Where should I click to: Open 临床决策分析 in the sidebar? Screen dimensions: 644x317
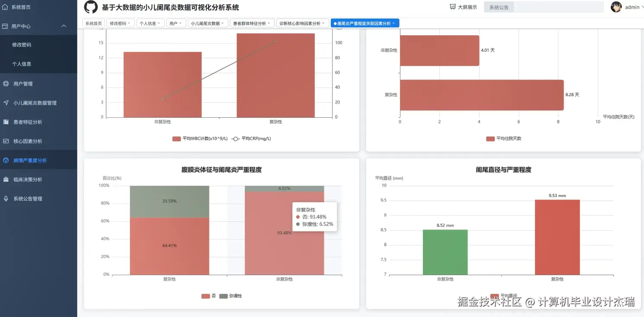coord(38,179)
